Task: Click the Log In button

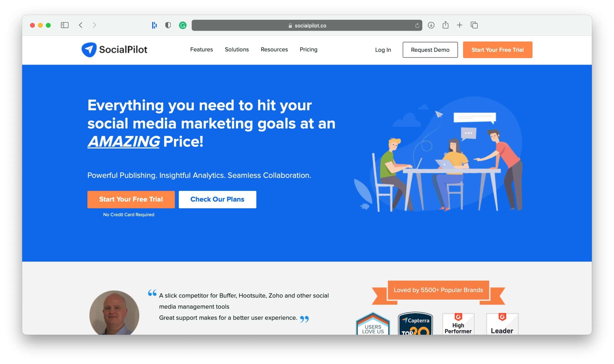Action: [383, 49]
